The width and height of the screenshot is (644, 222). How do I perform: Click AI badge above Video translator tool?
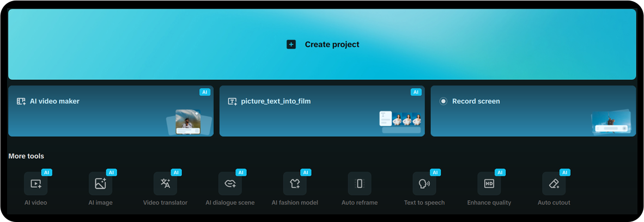(x=176, y=172)
